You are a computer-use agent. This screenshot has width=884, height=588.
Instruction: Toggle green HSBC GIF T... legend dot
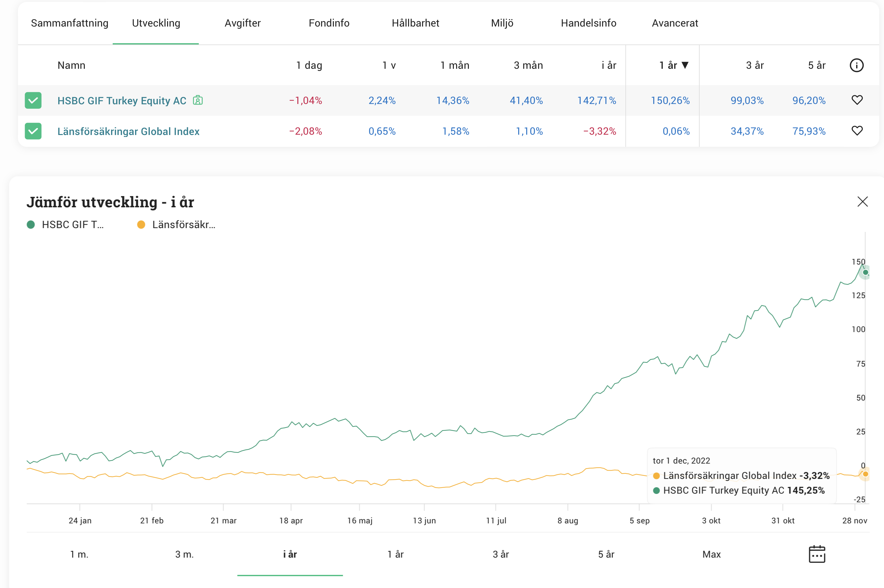[x=31, y=225]
